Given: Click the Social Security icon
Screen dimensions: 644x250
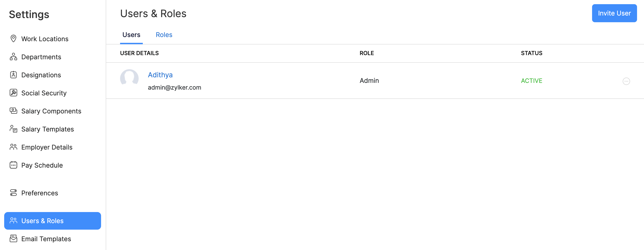Looking at the screenshot, I should tap(13, 93).
